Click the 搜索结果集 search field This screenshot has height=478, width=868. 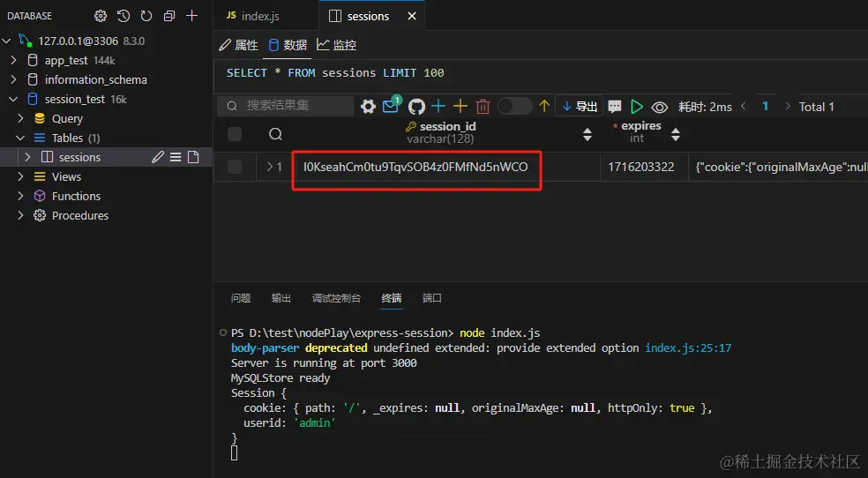(x=285, y=106)
